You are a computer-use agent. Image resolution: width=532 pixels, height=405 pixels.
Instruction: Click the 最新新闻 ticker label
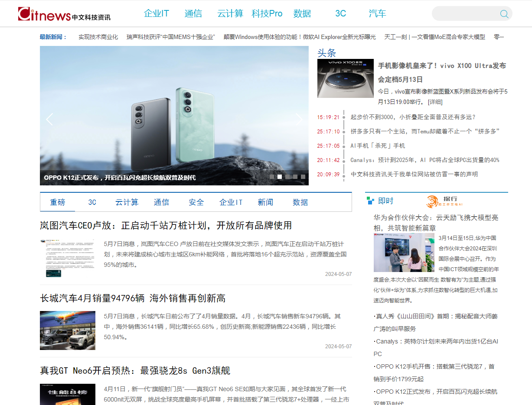coord(53,37)
